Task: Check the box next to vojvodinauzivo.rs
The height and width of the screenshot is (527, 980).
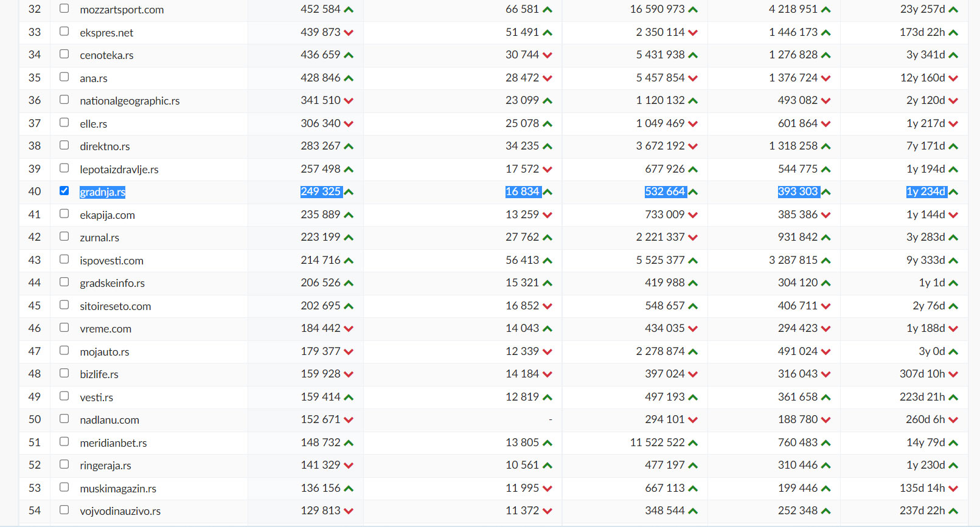Action: 64,510
